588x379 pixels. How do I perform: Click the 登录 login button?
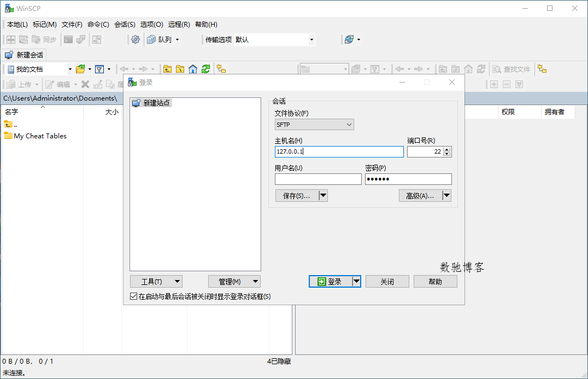[331, 282]
